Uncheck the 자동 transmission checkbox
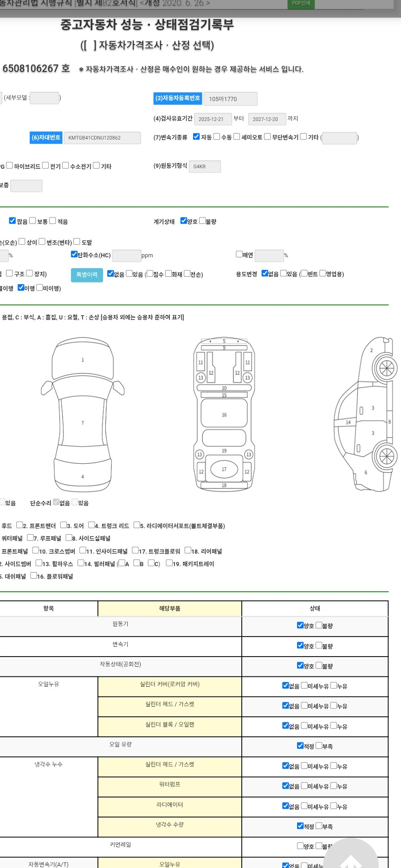401x868 pixels. click(196, 136)
